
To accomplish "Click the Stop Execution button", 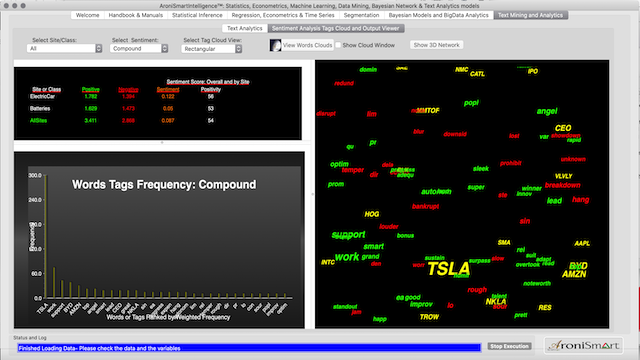I will coord(509,346).
